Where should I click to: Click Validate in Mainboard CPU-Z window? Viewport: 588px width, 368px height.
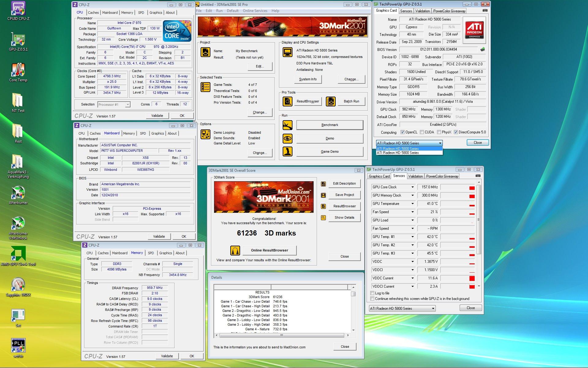(159, 236)
